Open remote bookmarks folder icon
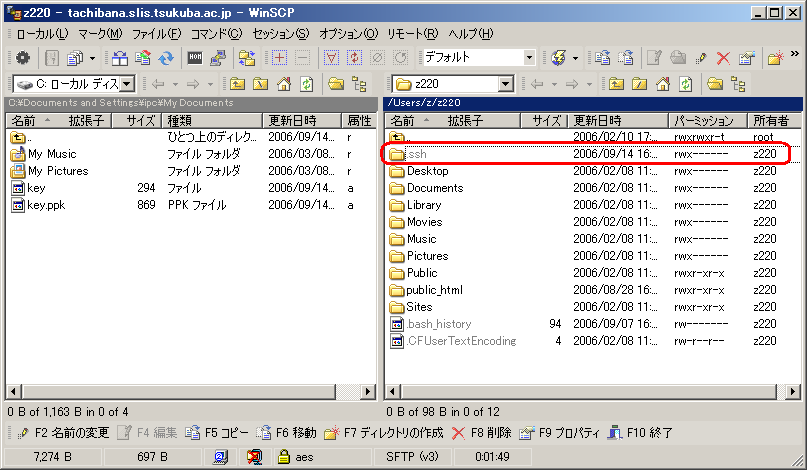Image resolution: width=807 pixels, height=470 pixels. pos(715,84)
